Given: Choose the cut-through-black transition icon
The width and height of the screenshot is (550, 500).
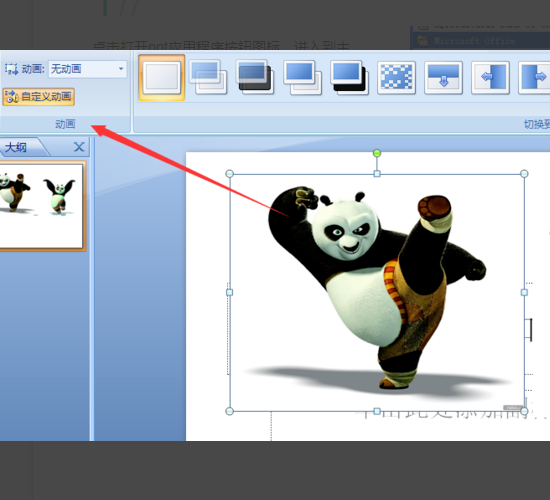Looking at the screenshot, I should click(x=349, y=78).
